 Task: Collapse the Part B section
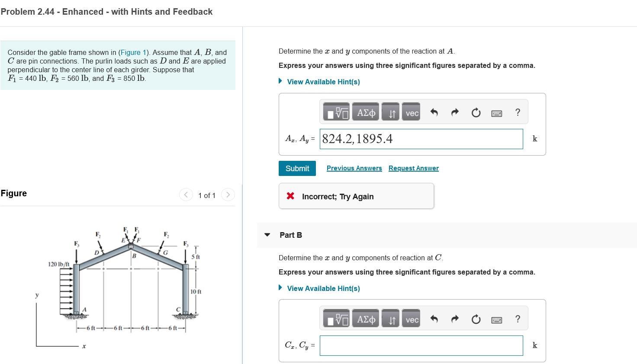pyautogui.click(x=267, y=235)
